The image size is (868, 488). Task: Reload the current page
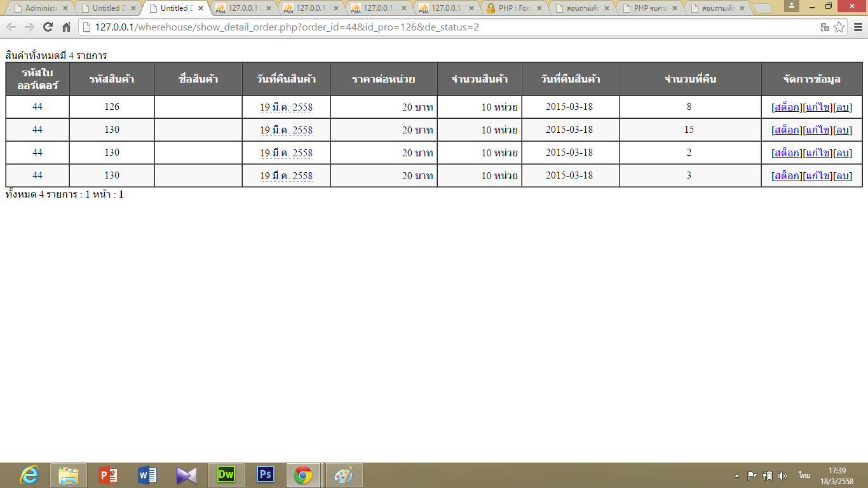pos(48,27)
